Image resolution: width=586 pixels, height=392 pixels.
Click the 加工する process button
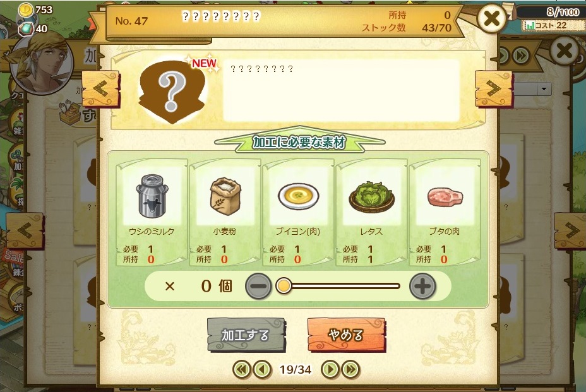[246, 335]
